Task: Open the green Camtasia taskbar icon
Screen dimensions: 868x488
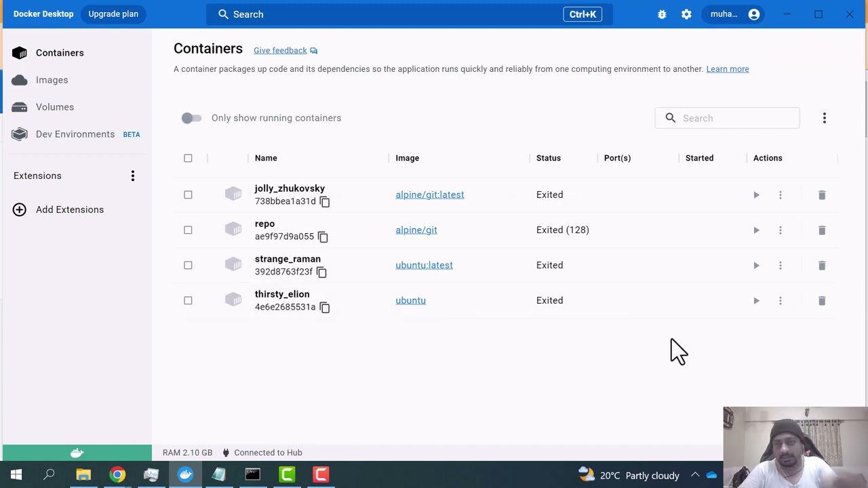Action: (287, 475)
